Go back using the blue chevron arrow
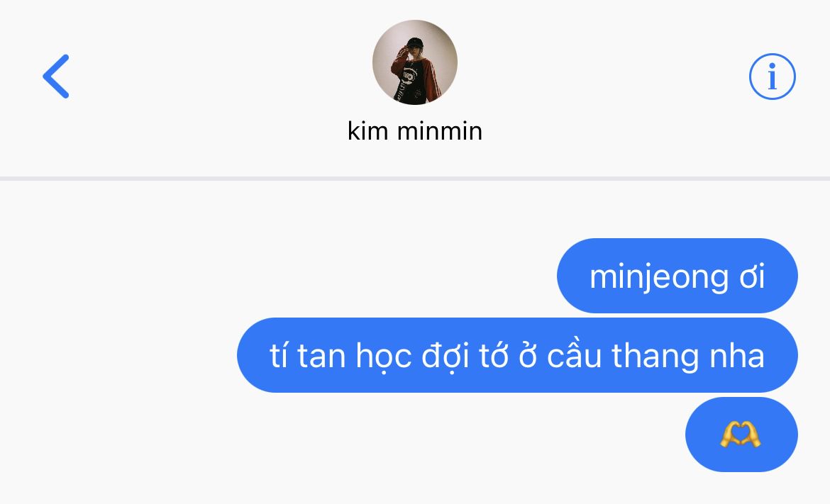 point(56,76)
